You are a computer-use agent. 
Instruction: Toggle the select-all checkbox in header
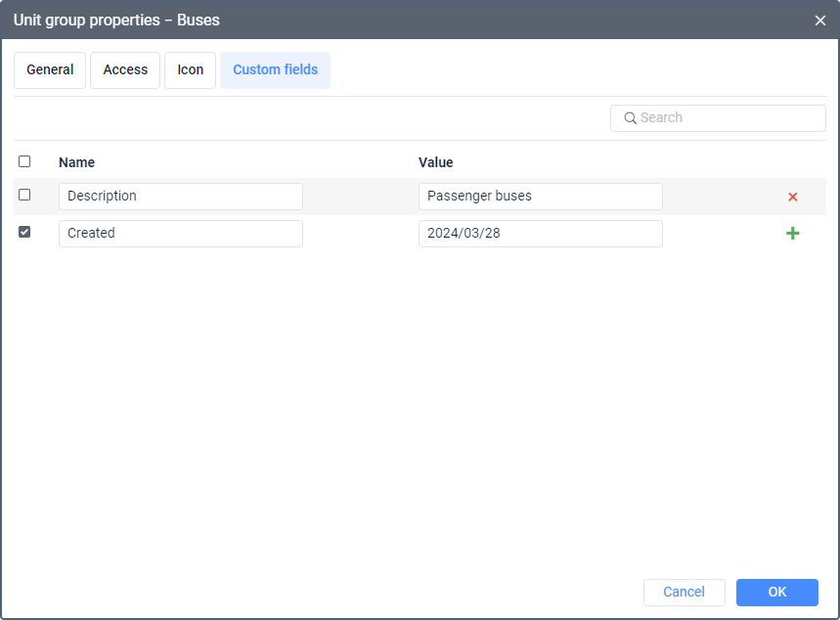pyautogui.click(x=24, y=161)
